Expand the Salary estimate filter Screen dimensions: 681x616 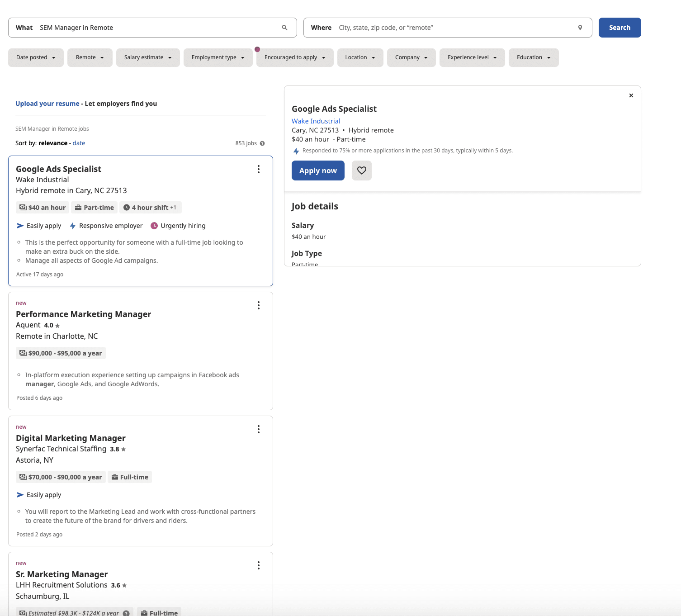pyautogui.click(x=148, y=57)
